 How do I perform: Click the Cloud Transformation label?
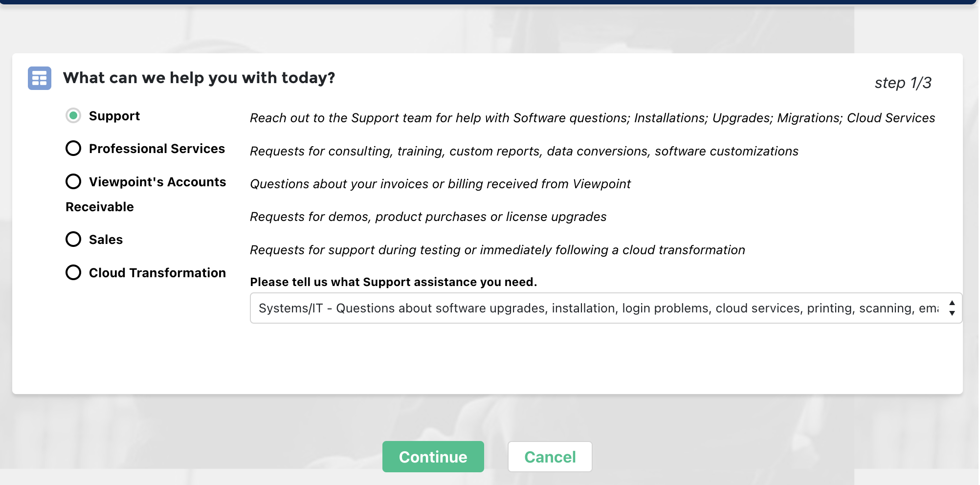pyautogui.click(x=157, y=273)
